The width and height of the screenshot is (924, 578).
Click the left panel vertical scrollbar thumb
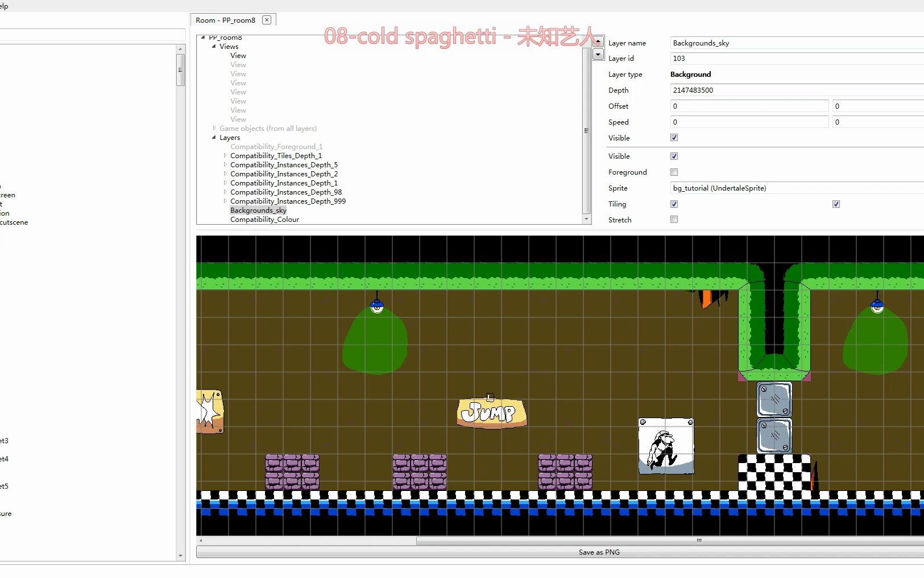click(180, 70)
